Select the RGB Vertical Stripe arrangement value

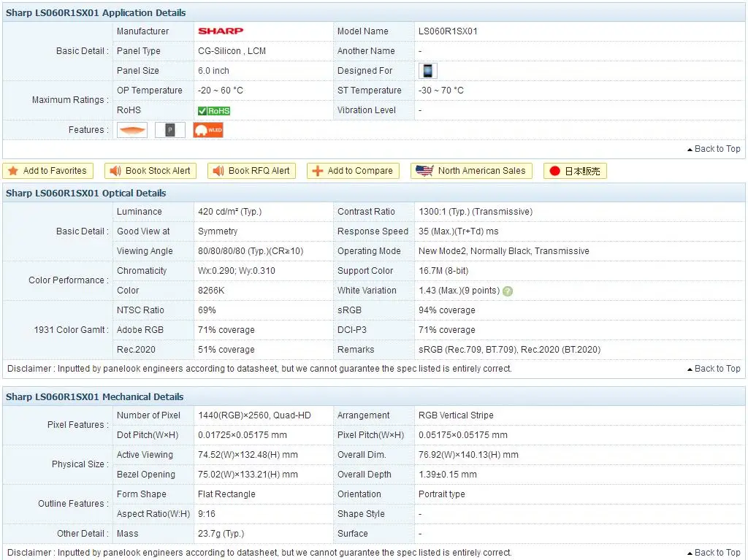[x=456, y=415]
